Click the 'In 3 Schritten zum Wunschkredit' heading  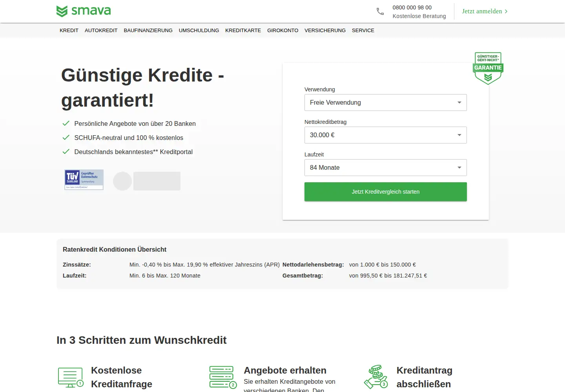142,340
